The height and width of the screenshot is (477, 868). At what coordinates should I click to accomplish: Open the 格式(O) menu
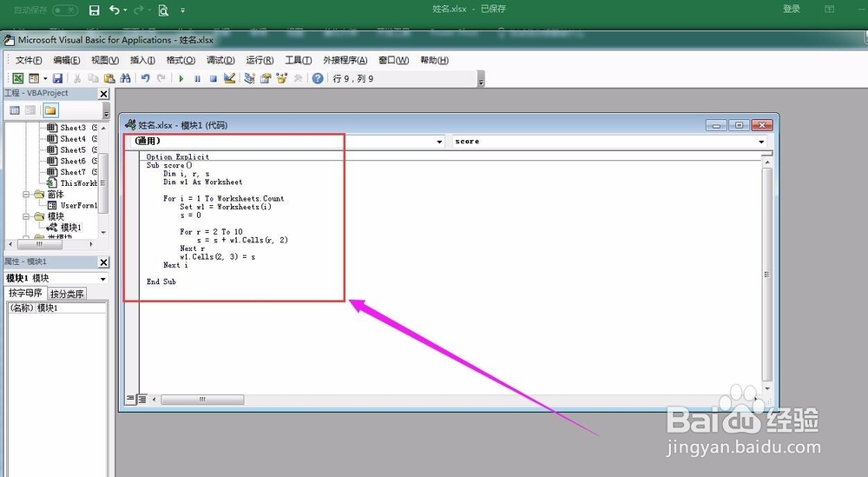tap(181, 61)
